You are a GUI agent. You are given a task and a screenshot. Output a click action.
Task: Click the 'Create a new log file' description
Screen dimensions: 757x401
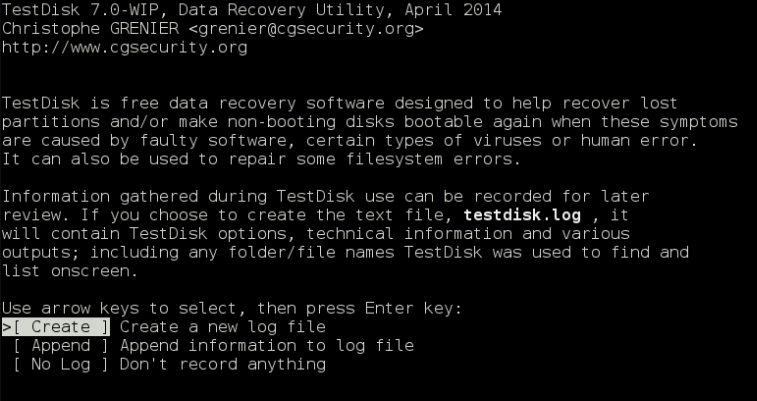click(x=222, y=327)
